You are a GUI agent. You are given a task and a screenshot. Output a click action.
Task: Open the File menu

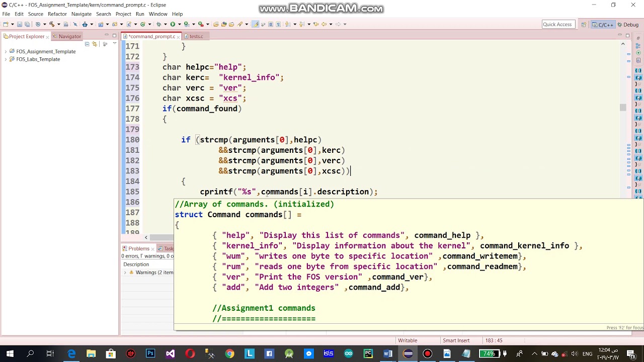click(x=6, y=14)
